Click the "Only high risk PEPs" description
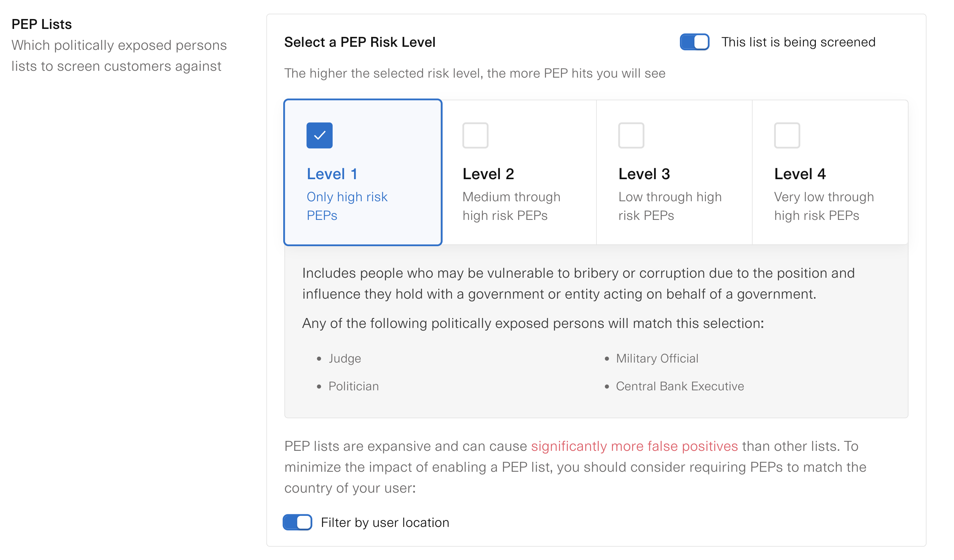954x560 pixels. click(347, 206)
